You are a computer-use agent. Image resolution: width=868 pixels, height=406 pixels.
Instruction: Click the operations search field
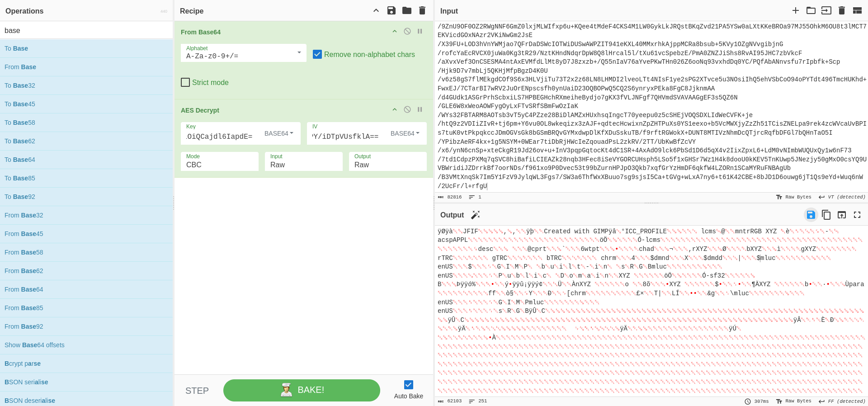tap(86, 30)
